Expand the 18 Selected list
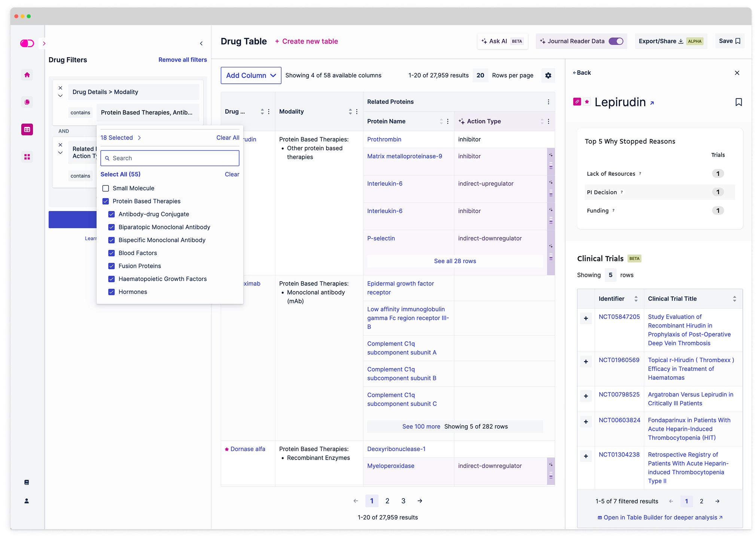This screenshot has height=537, width=756. (x=121, y=138)
